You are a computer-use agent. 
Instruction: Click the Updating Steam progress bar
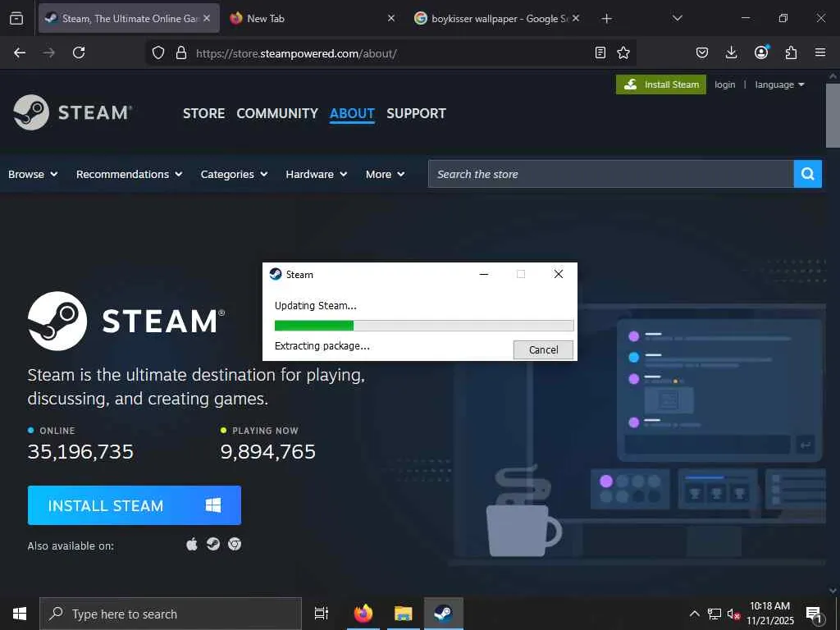tap(424, 326)
